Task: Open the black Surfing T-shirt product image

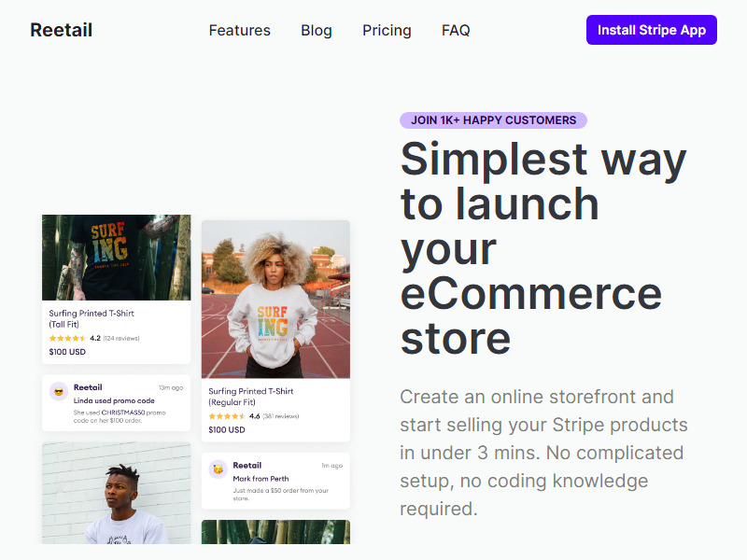Action: pyautogui.click(x=116, y=258)
